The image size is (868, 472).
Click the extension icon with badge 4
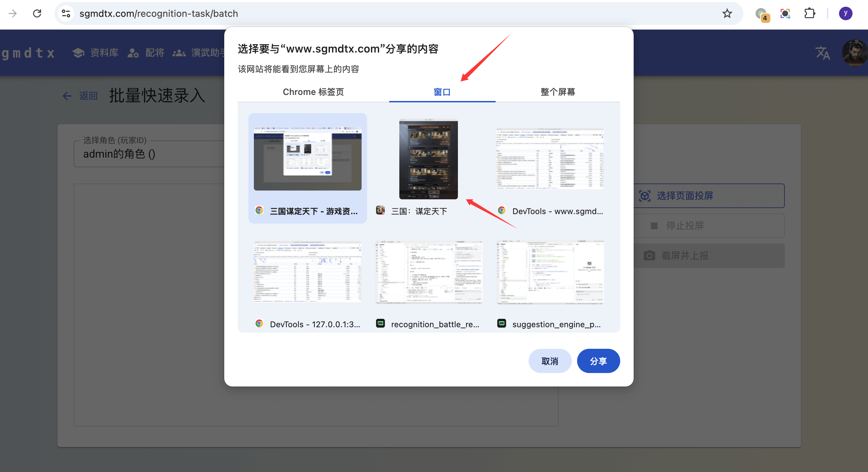click(x=762, y=14)
